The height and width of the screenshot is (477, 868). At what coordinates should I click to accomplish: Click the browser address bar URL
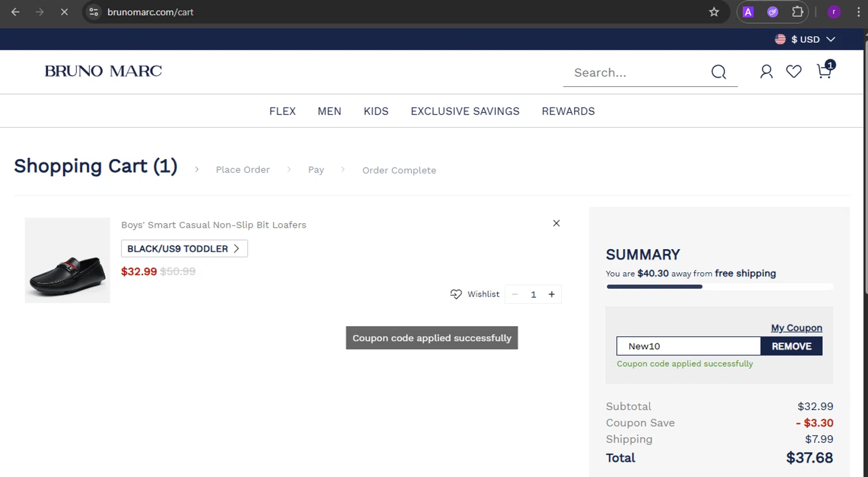(150, 12)
